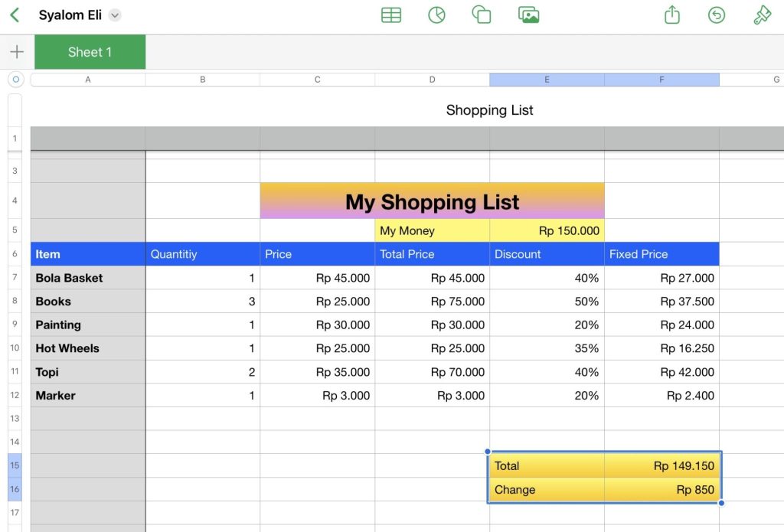Tap the share icon

[672, 15]
